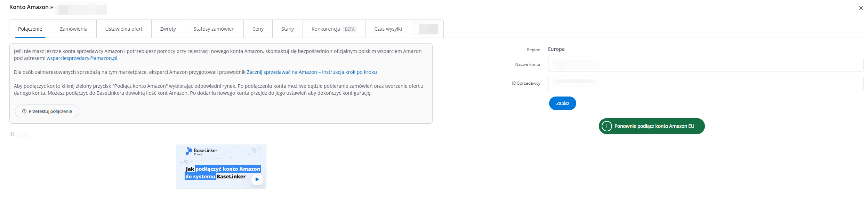868x200 pixels.
Task: Click the plus icon in green button
Action: coord(606,126)
